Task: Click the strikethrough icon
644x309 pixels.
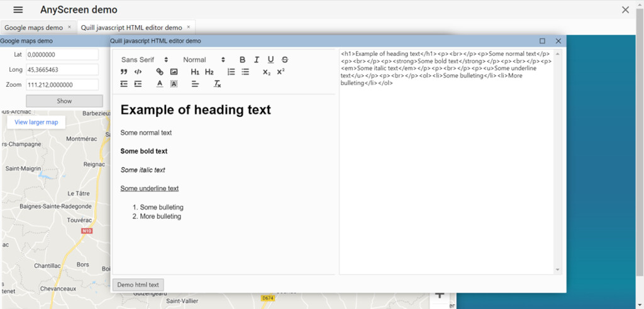Action: click(x=285, y=60)
